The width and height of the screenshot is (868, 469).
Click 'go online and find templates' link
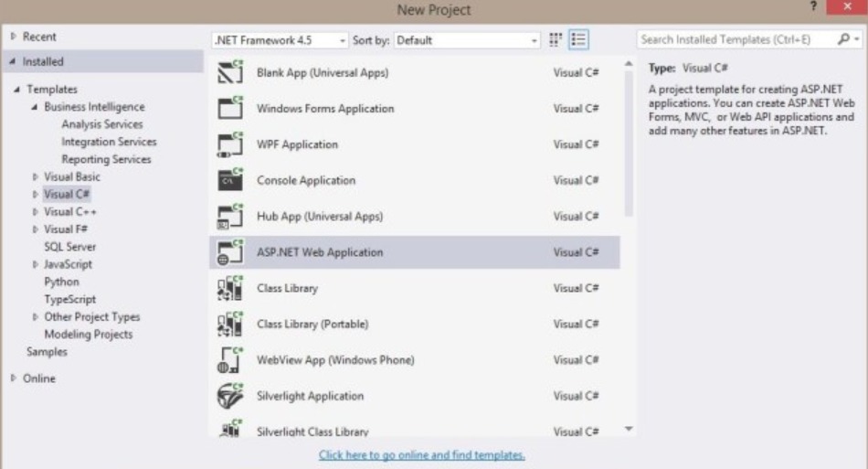click(x=422, y=455)
